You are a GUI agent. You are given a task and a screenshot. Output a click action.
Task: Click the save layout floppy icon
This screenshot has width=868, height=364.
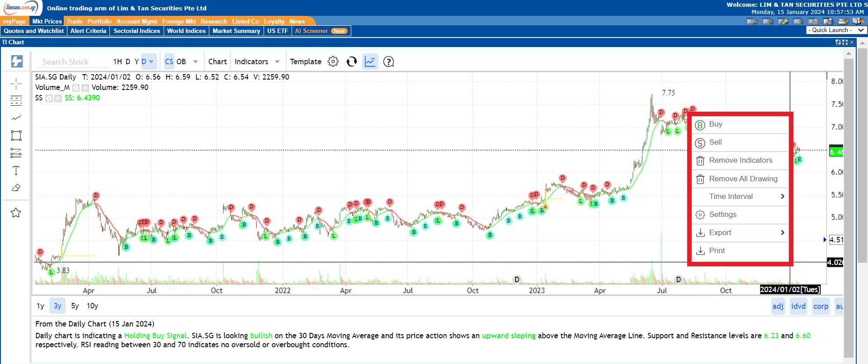tap(813, 21)
